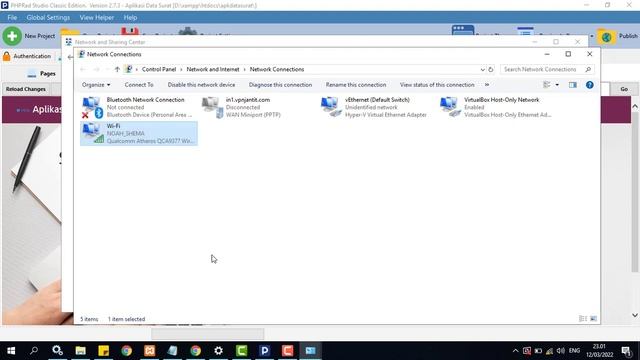The height and width of the screenshot is (360, 640).
Task: Open taskbar search magnifier
Action: click(x=34, y=351)
